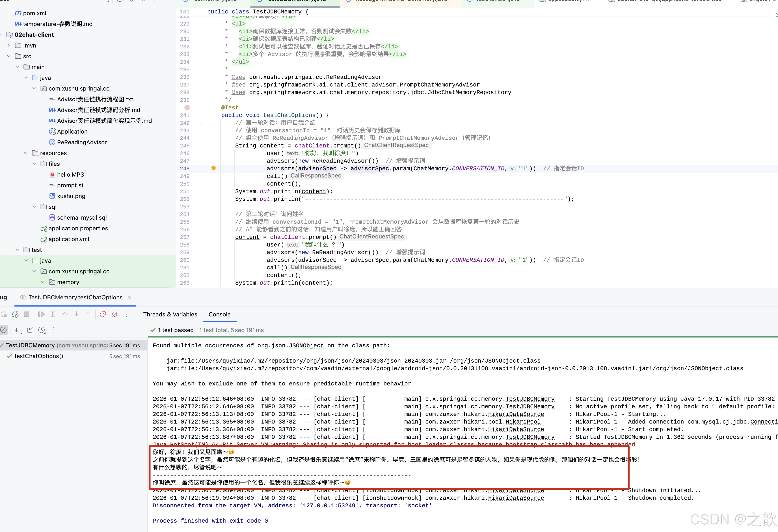Click the collapse all tests arrow icon
The height and width of the screenshot is (532, 778).
click(30, 330)
